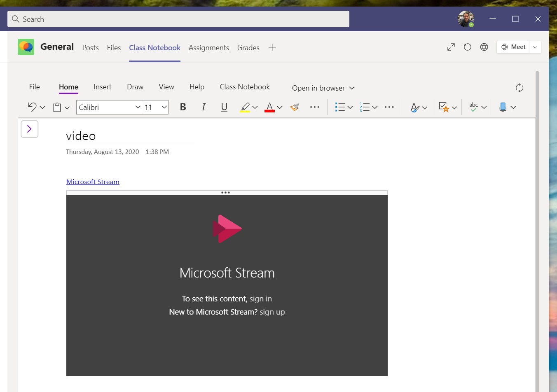Click sign up link in Stream embed
Image resolution: width=557 pixels, height=392 pixels.
click(x=272, y=312)
